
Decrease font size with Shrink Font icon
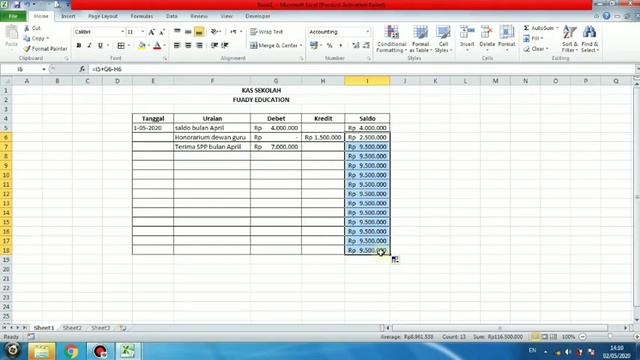(162, 32)
